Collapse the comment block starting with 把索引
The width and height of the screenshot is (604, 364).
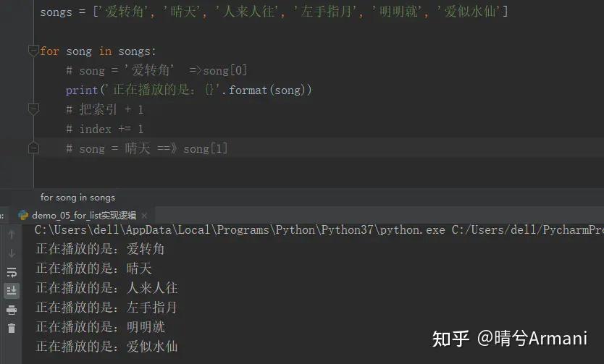[33, 109]
